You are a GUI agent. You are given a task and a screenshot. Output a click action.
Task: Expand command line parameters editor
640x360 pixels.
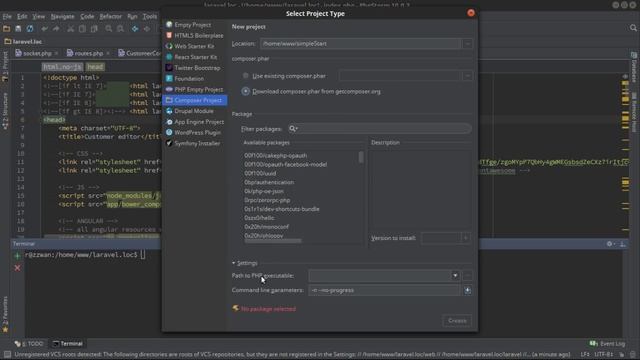click(x=467, y=290)
